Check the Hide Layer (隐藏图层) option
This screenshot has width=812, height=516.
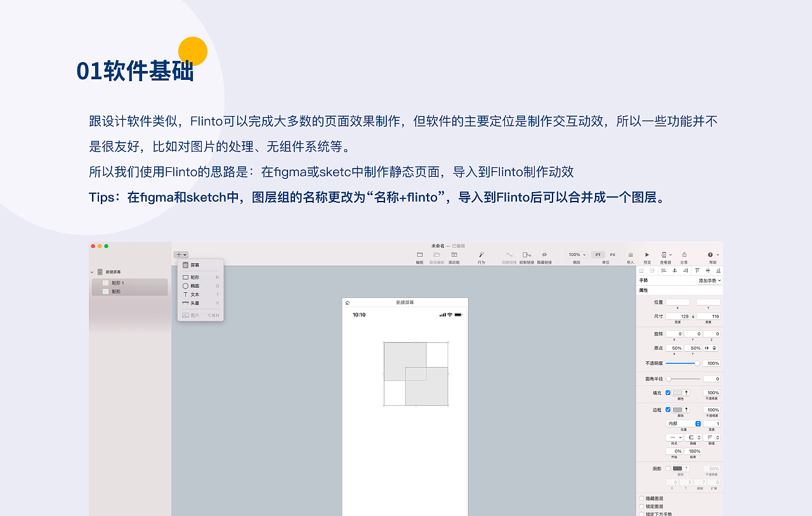[642, 498]
